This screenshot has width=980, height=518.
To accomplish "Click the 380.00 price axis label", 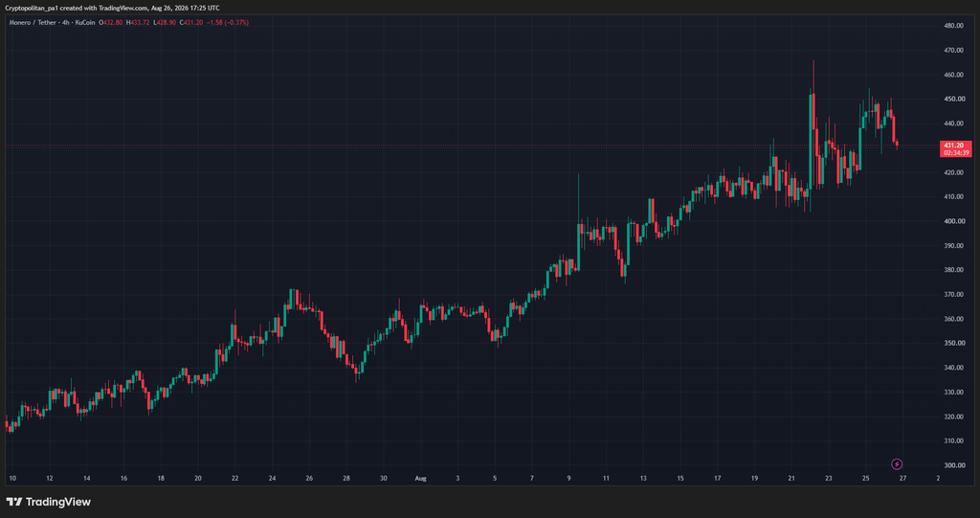I will (954, 270).
